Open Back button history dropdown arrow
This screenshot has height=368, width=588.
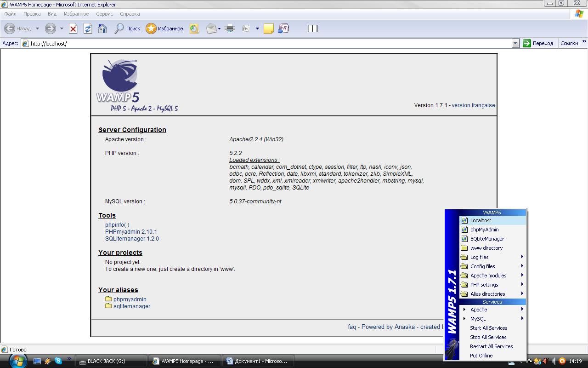click(x=38, y=29)
